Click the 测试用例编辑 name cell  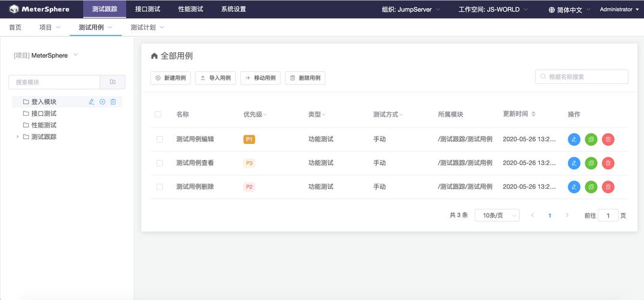pos(195,140)
